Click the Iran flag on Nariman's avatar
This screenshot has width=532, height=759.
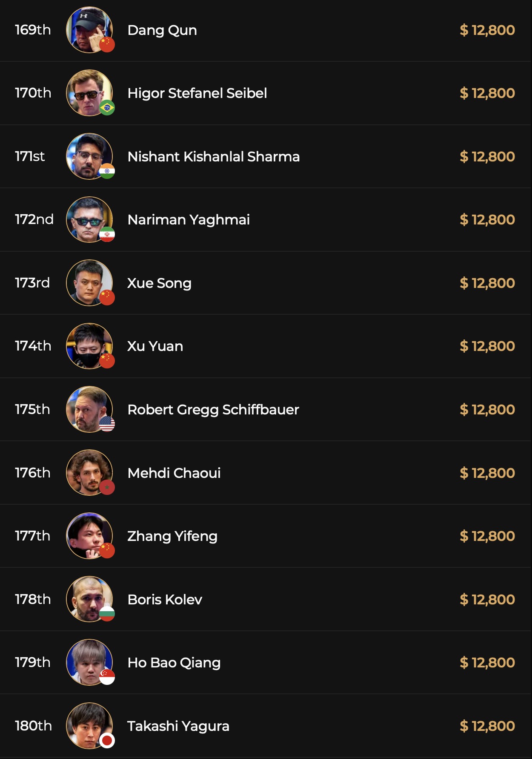107,234
